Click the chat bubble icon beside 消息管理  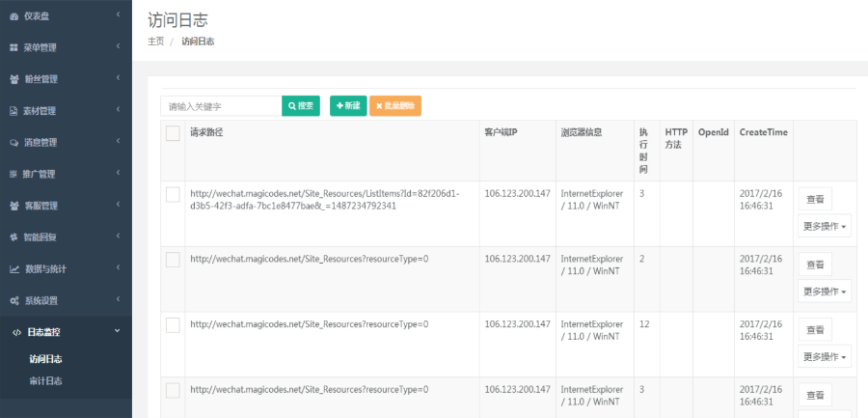pos(14,143)
